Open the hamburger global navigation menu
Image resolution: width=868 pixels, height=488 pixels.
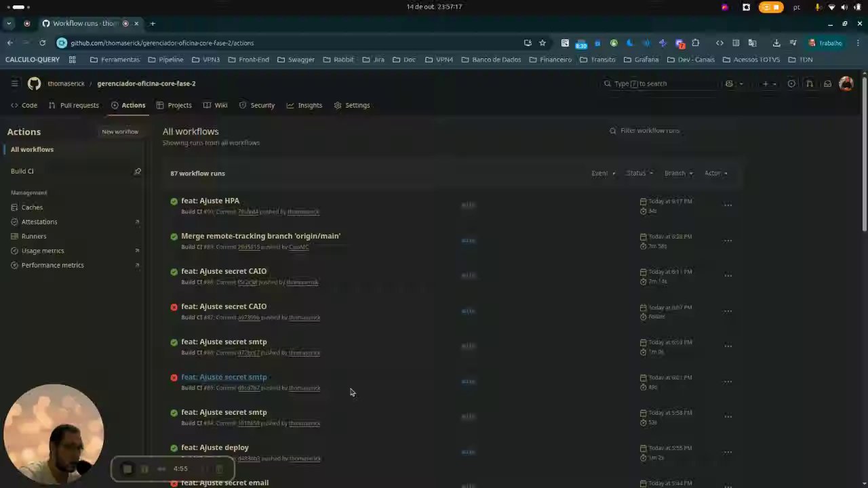pyautogui.click(x=14, y=83)
